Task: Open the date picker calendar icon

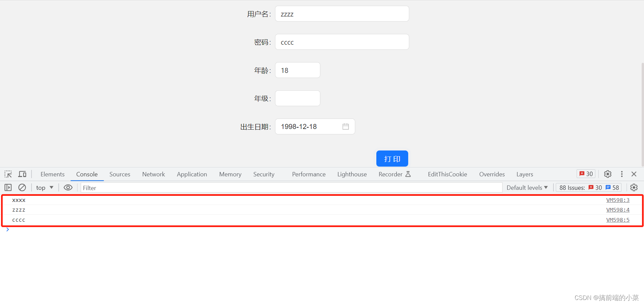Action: click(346, 126)
